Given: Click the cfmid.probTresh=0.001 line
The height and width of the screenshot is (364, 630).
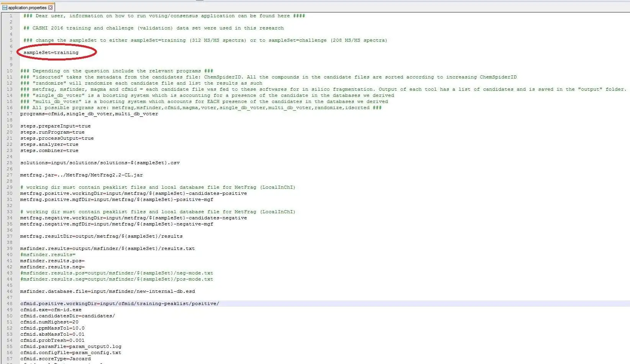Looking at the screenshot, I should (52, 340).
